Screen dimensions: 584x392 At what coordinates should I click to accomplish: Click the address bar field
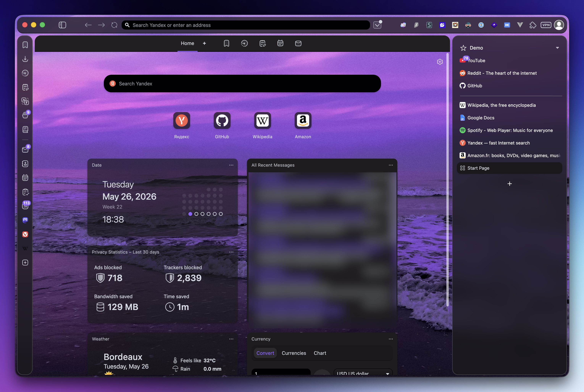click(246, 25)
